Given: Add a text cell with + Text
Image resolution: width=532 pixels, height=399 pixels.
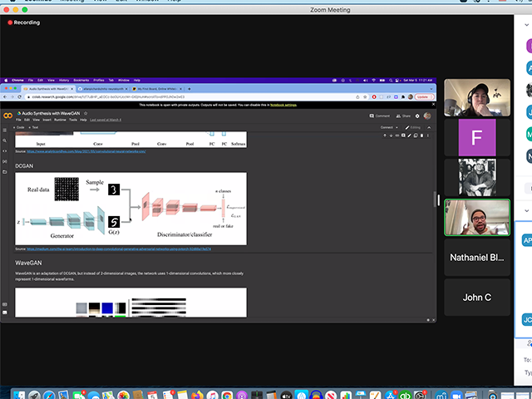Looking at the screenshot, I should click(x=34, y=127).
